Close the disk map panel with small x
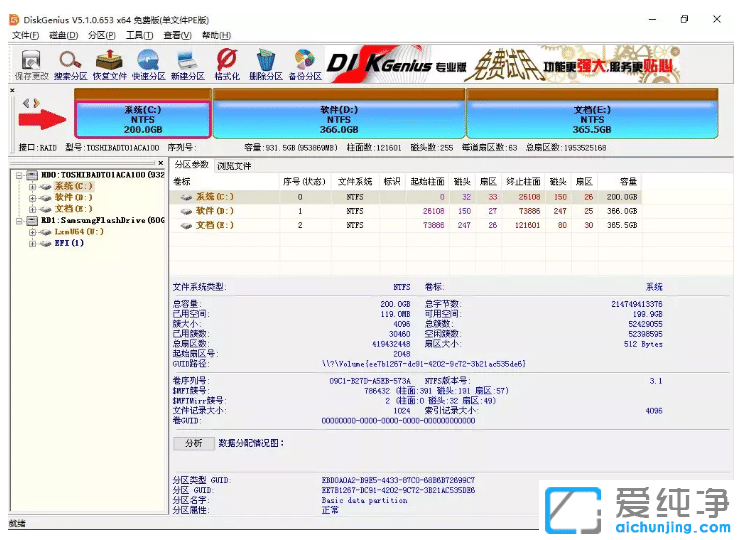 click(12, 90)
